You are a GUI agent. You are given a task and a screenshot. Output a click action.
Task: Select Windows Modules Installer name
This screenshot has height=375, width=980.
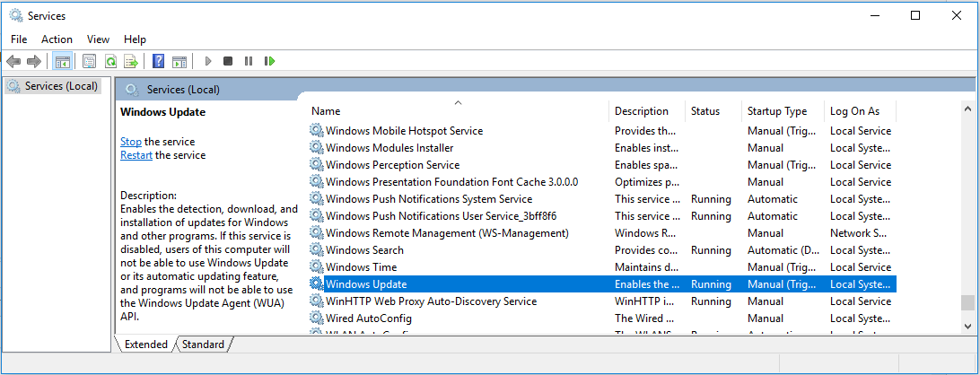(389, 147)
